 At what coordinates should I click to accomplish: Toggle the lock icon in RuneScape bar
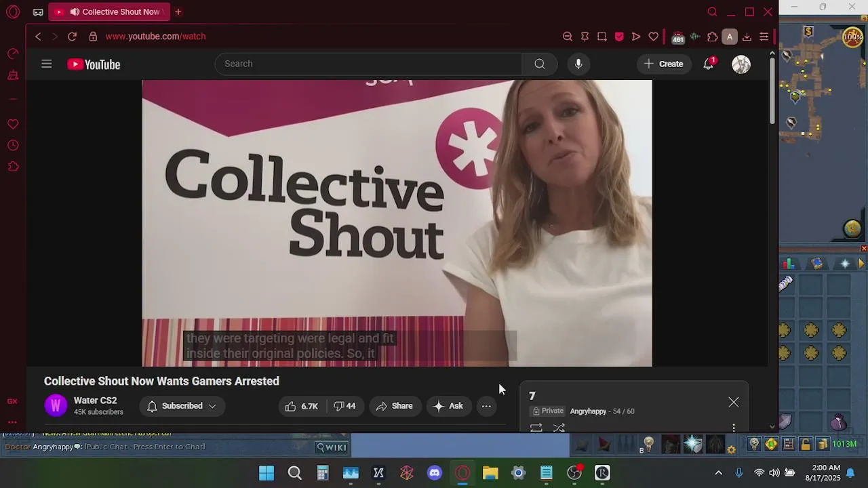[805, 445]
